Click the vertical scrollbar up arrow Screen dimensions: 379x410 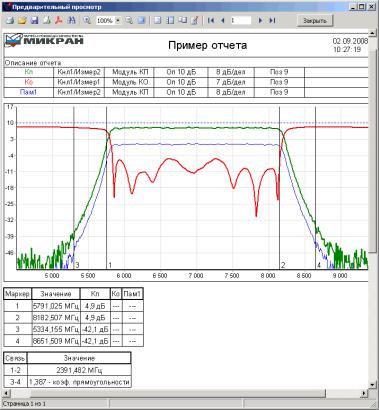(373, 33)
